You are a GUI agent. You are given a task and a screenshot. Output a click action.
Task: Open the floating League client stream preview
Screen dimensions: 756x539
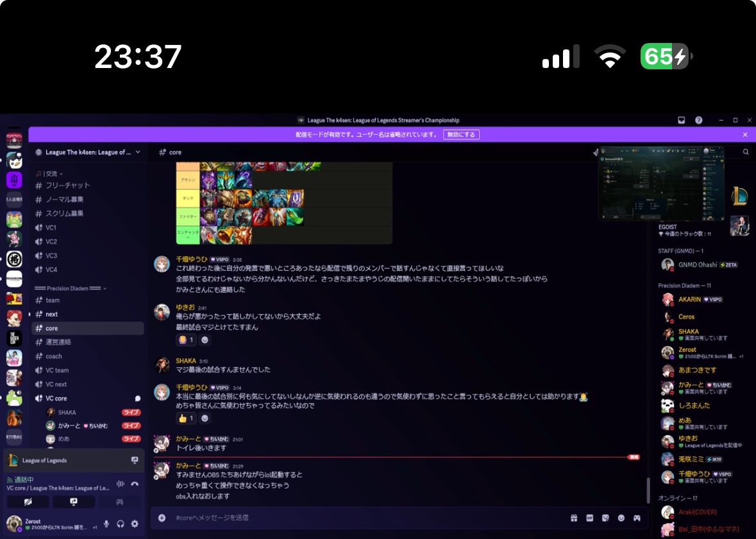pos(661,184)
